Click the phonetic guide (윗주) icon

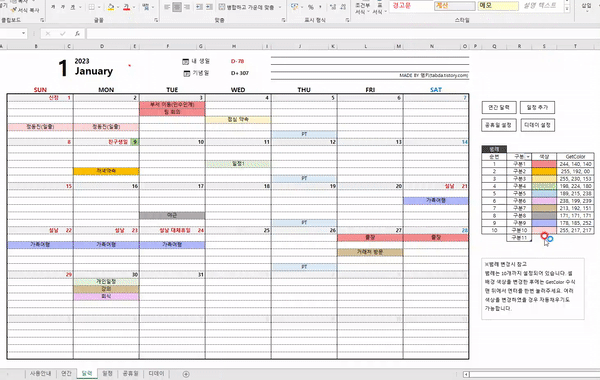[145, 7]
